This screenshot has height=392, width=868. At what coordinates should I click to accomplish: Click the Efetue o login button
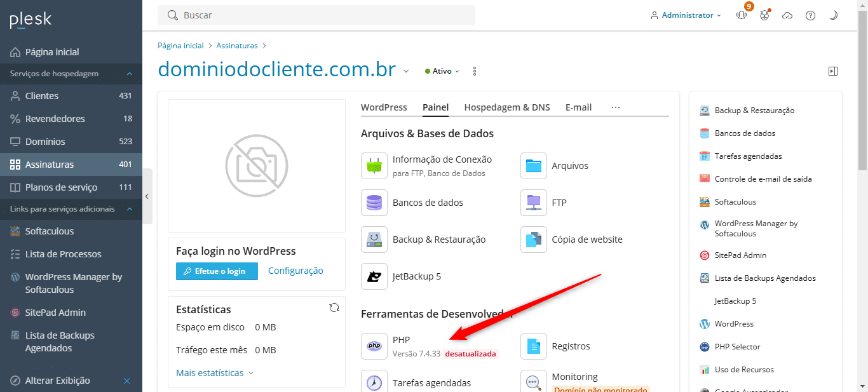[217, 271]
